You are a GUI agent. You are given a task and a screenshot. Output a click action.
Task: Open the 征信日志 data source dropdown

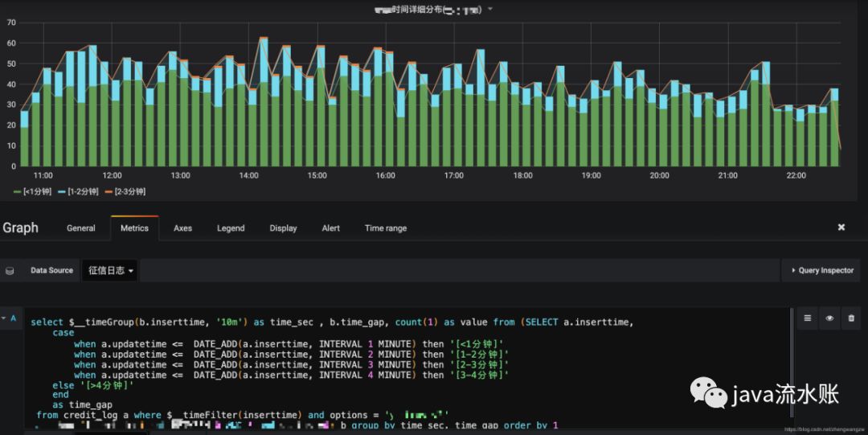[x=109, y=271]
